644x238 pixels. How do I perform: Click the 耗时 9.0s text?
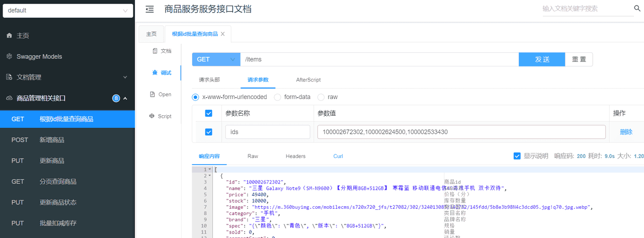[603, 156]
